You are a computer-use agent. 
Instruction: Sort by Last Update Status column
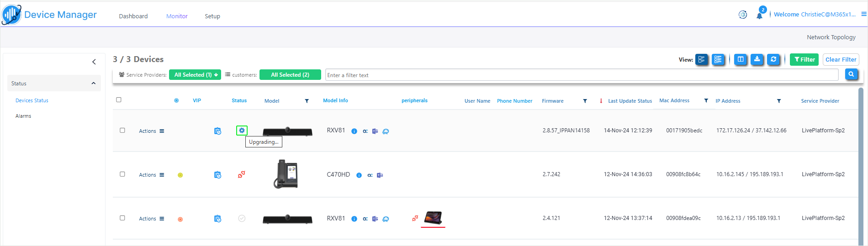(x=630, y=101)
